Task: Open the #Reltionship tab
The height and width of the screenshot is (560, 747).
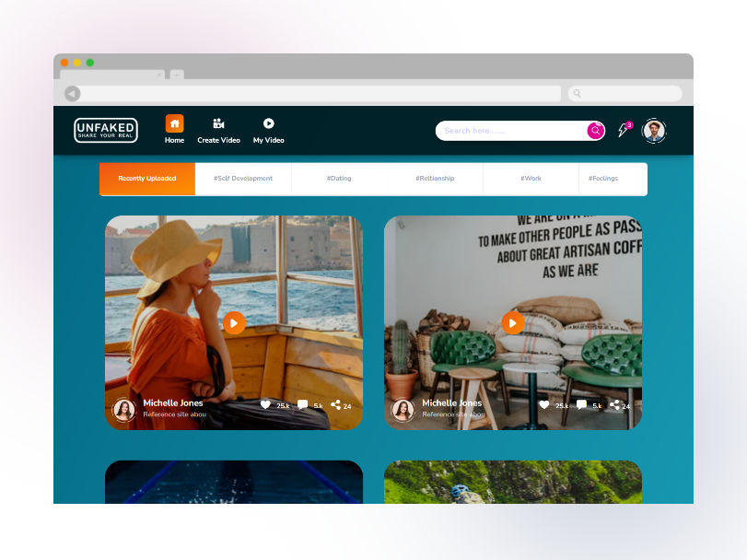Action: click(435, 179)
